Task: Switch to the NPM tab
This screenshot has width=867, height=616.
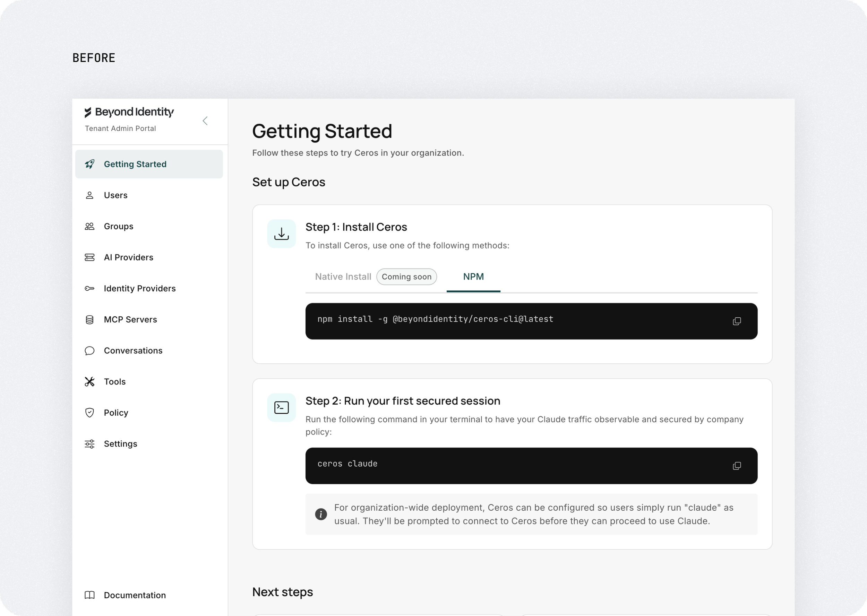Action: point(473,277)
